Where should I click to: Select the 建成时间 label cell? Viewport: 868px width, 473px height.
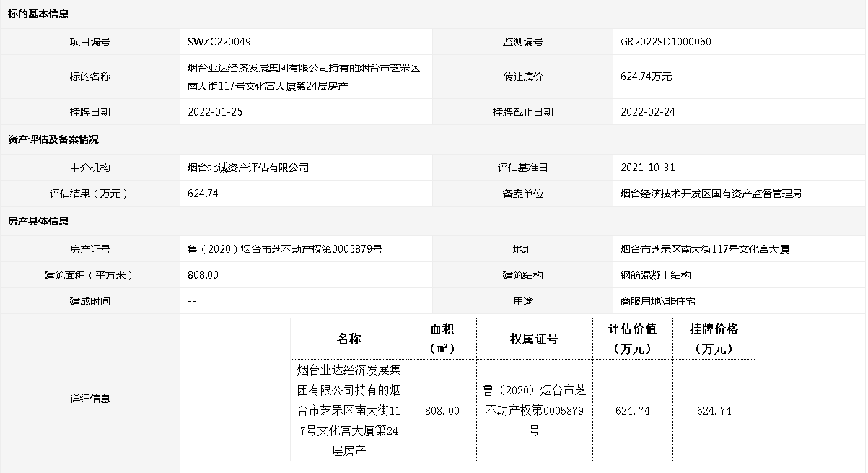pos(90,301)
